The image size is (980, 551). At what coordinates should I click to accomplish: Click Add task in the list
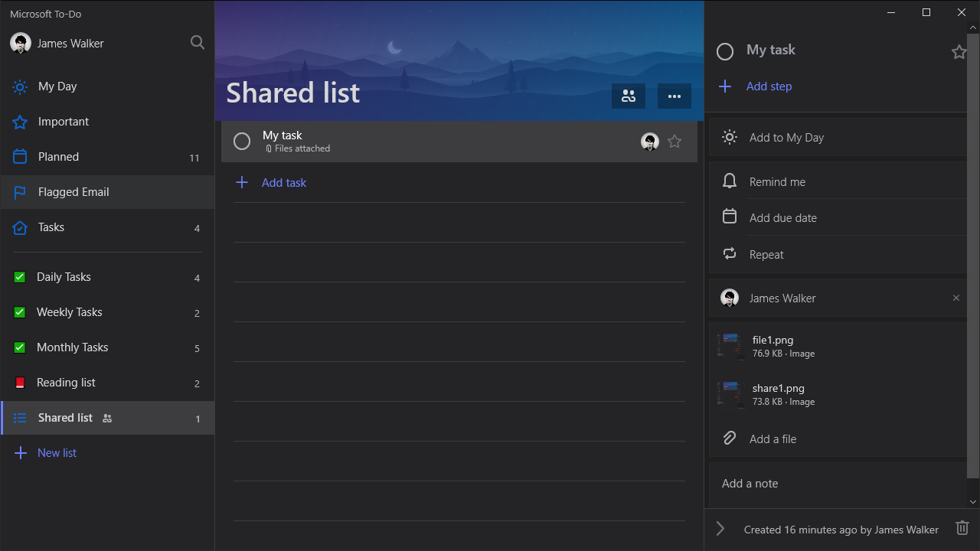284,182
